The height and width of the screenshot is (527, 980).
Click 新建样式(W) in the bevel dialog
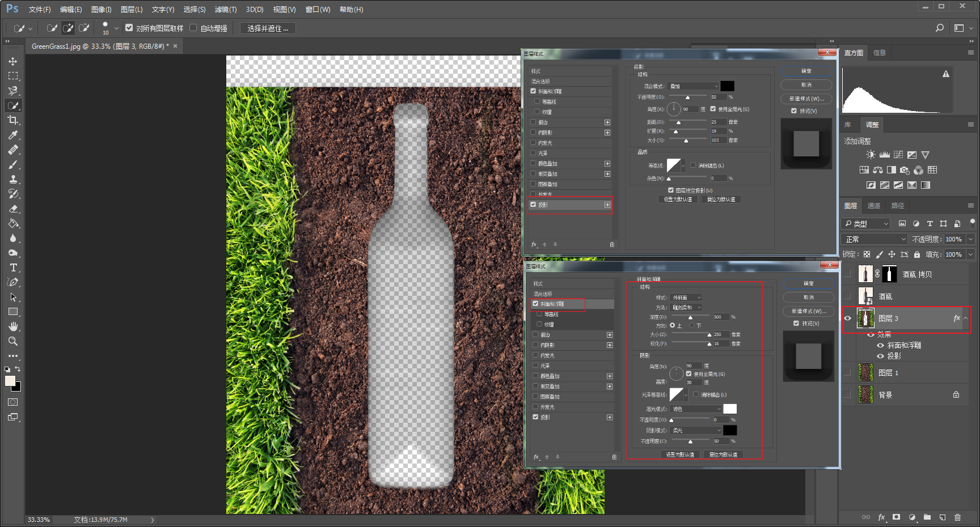pyautogui.click(x=809, y=311)
